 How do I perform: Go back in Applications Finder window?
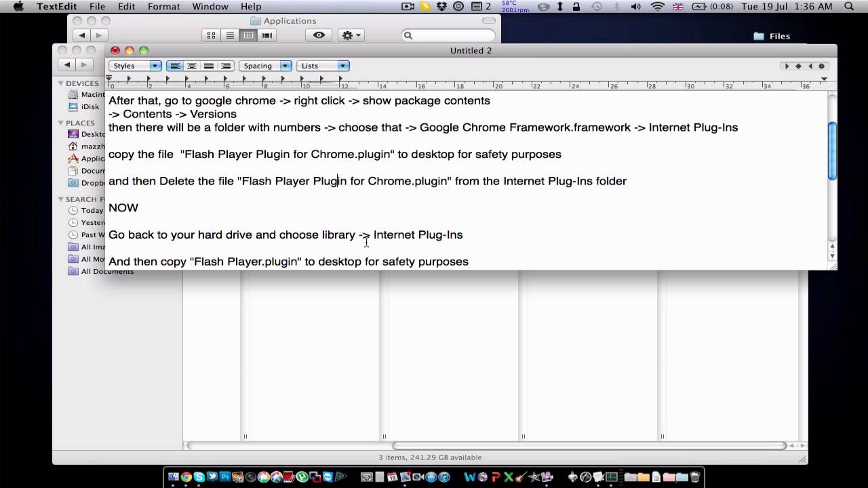[82, 35]
